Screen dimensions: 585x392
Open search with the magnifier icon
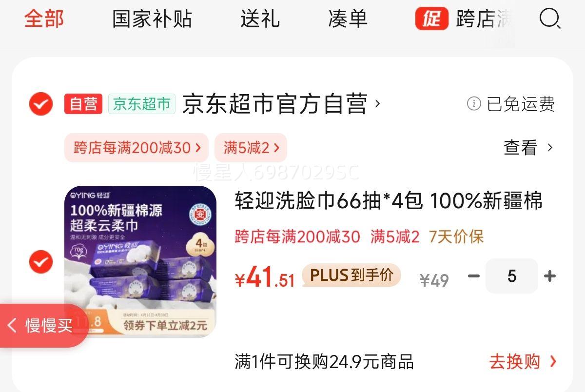pos(550,19)
